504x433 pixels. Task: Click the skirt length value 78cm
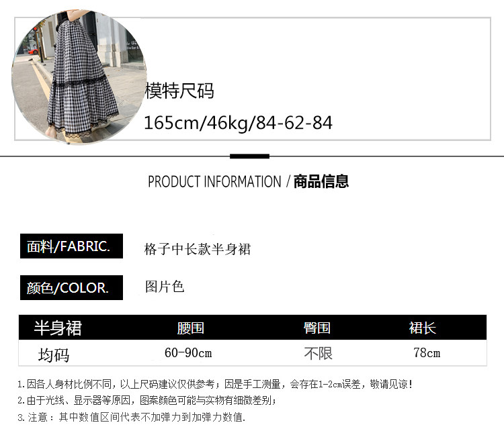point(427,352)
